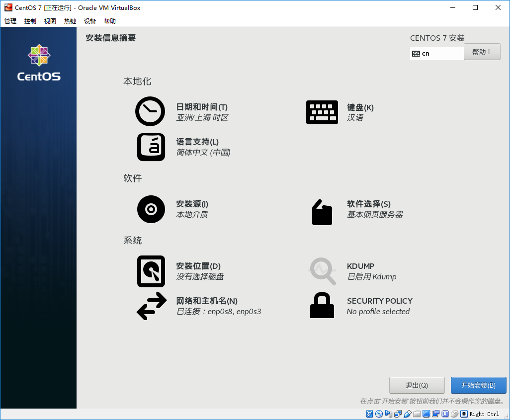Viewport: 510px width, 420px height.
Task: Click 没有选择磁盘 status text
Action: pyautogui.click(x=200, y=276)
